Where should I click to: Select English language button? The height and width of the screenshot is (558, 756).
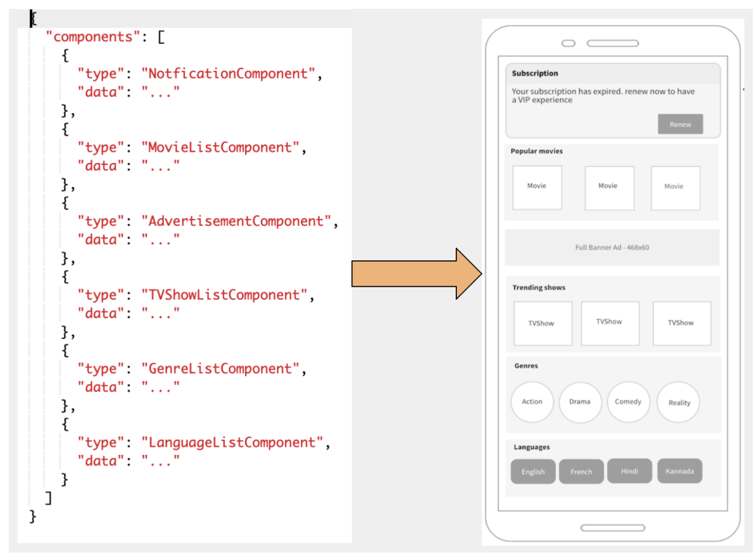click(x=533, y=472)
